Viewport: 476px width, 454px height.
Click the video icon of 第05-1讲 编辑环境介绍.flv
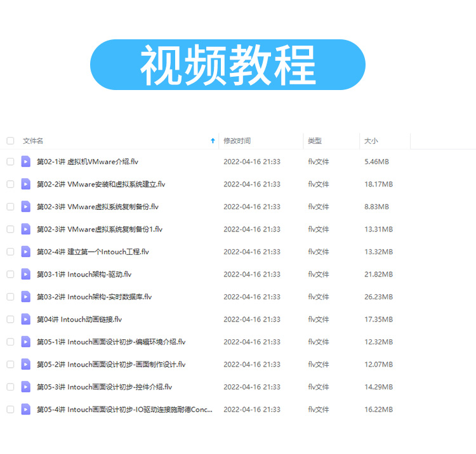26,342
